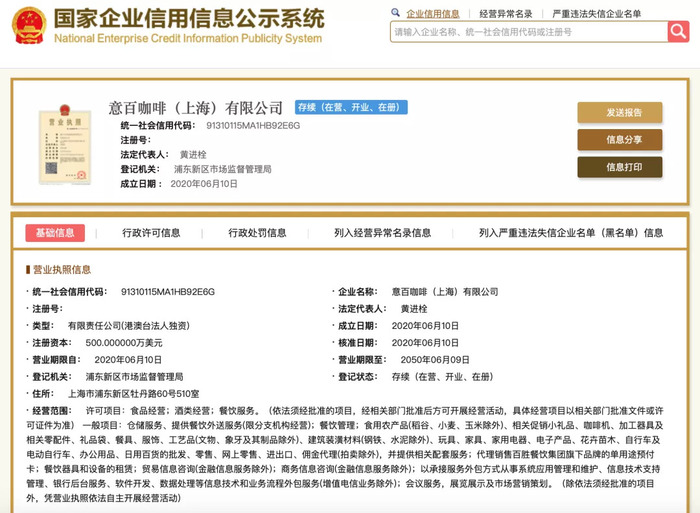Click the 国家企业信用信息公示系统 site title
The height and width of the screenshot is (513, 700).
click(x=189, y=18)
